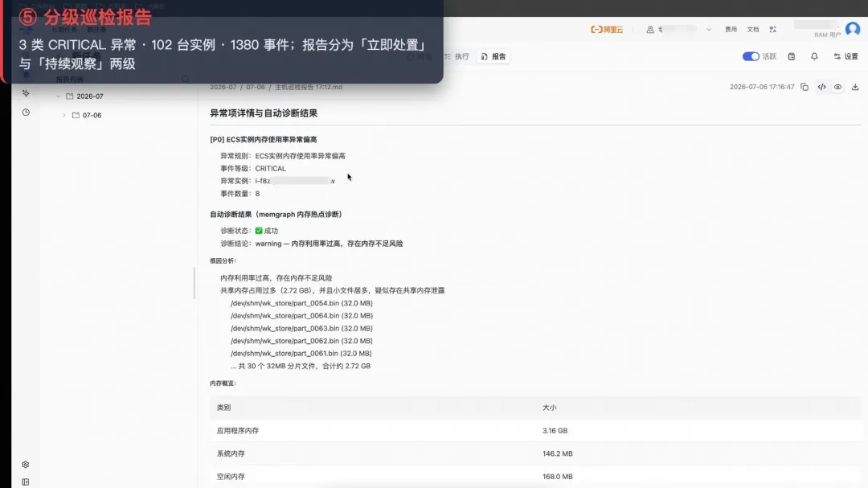Screen dimensions: 868x488
Task: Click breadcrumb file 主机巡检报告 17:12.md
Action: (x=309, y=87)
